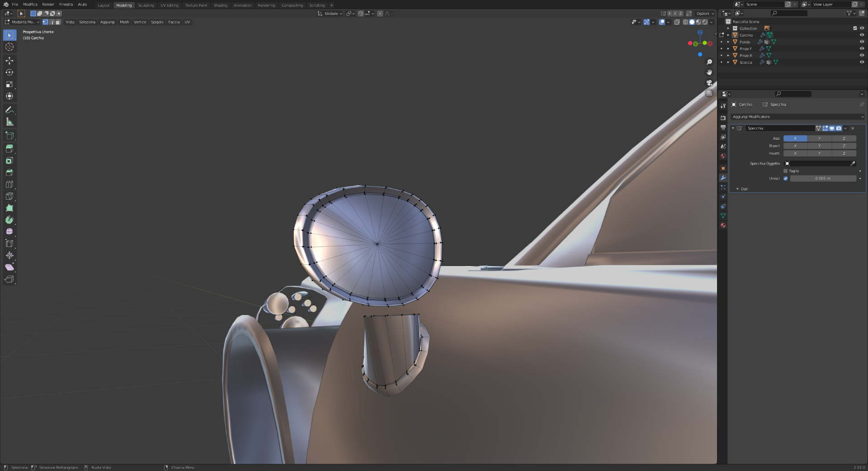The width and height of the screenshot is (868, 471).
Task: Select the Shrink/Fatten tool
Action: 9,255
